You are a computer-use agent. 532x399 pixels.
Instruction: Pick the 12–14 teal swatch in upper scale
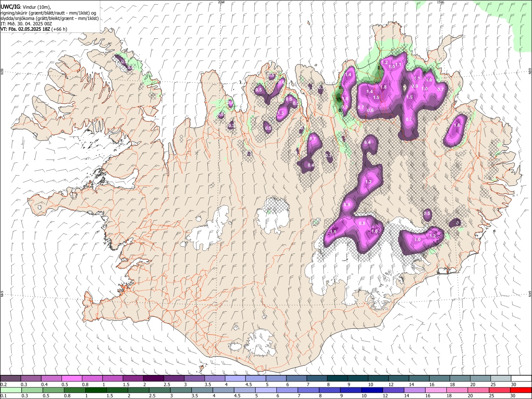click(398, 378)
